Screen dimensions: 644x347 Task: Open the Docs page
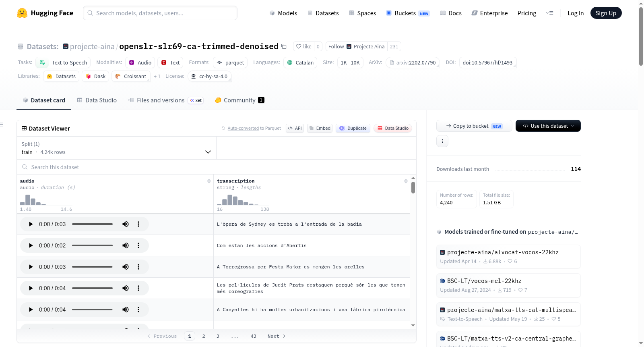450,13
